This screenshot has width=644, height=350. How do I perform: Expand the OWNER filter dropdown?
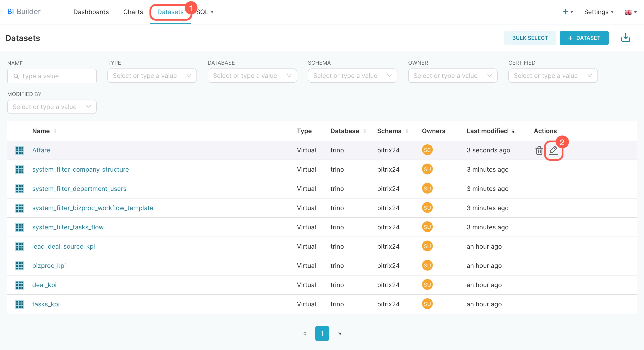click(452, 76)
